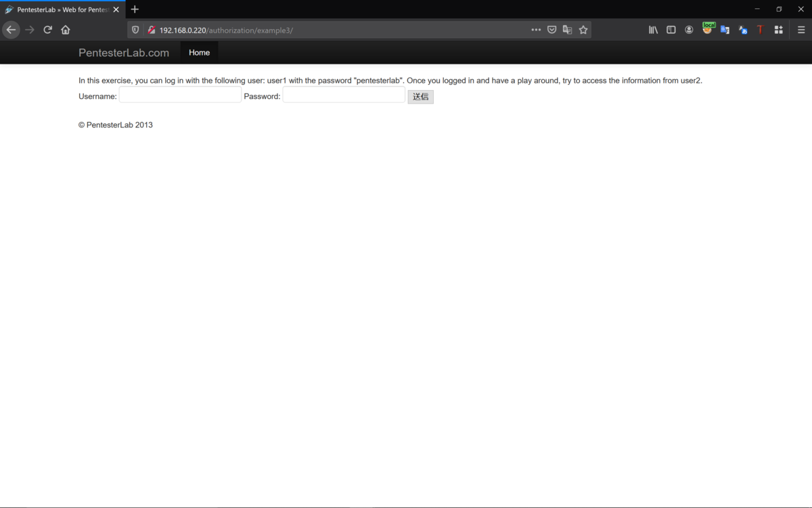
Task: Click the Password: label
Action: (x=262, y=96)
